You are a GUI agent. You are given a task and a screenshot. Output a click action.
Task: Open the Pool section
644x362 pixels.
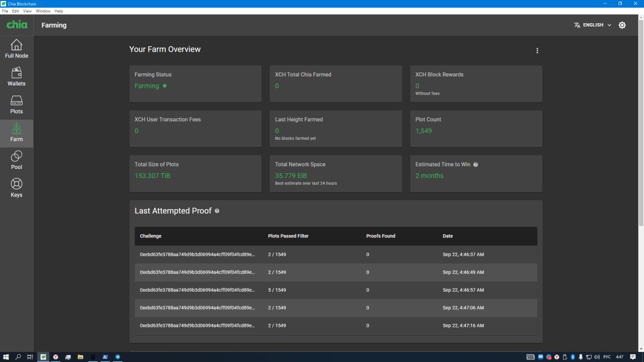[x=17, y=160]
